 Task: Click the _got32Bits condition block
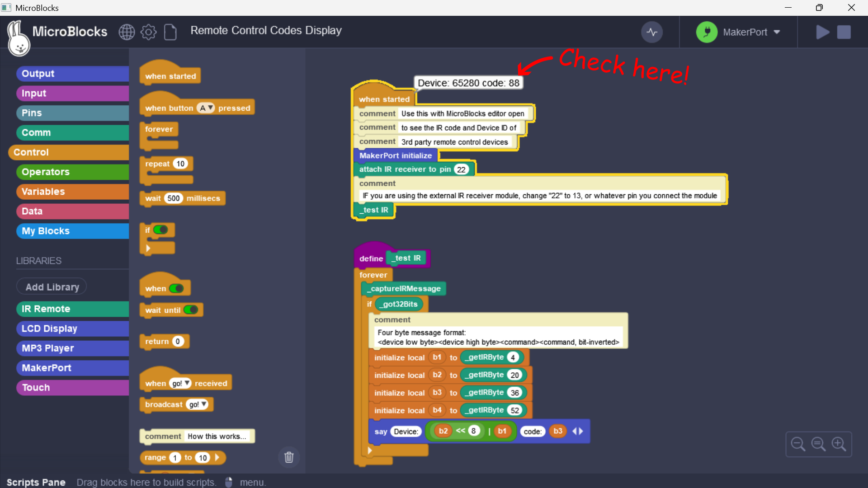(x=400, y=304)
